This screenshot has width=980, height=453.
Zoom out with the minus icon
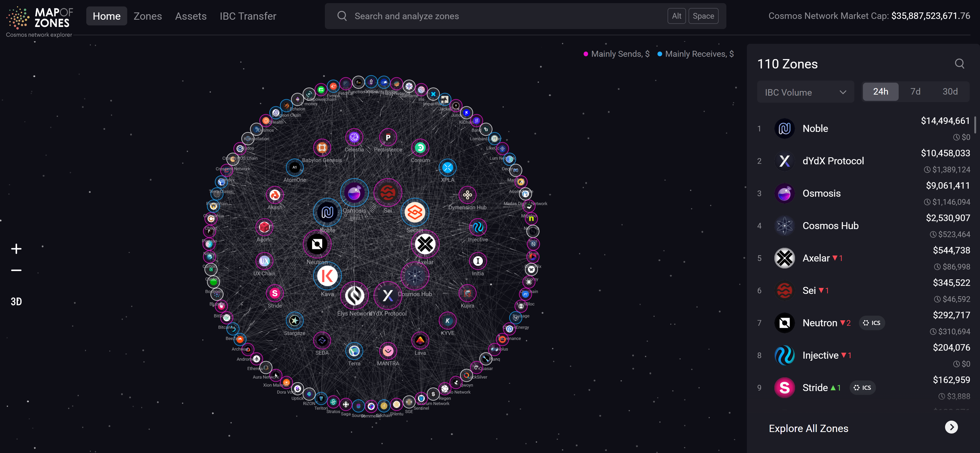16,270
